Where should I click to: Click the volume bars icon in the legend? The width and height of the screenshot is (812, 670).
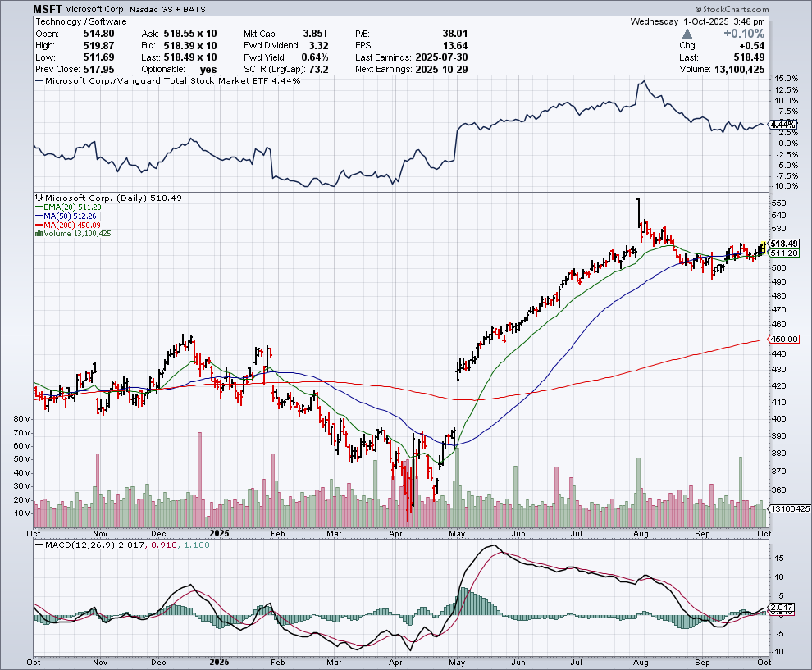38,234
